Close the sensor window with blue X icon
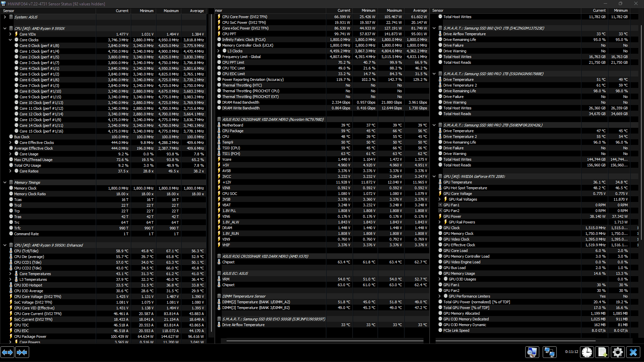Viewport: 644px width, 362px height. coord(633,352)
